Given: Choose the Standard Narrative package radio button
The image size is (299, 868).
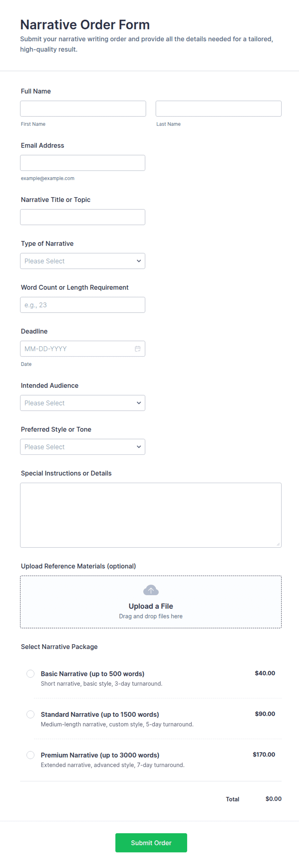Looking at the screenshot, I should click(30, 714).
